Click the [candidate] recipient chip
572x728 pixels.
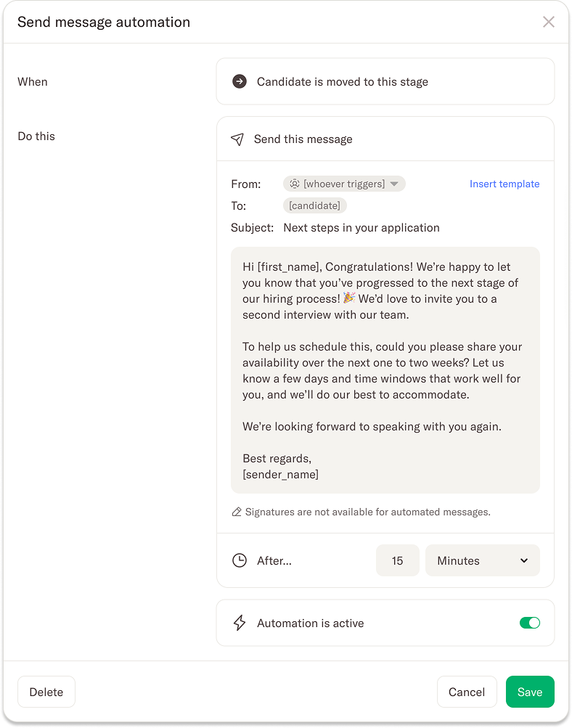pos(315,205)
